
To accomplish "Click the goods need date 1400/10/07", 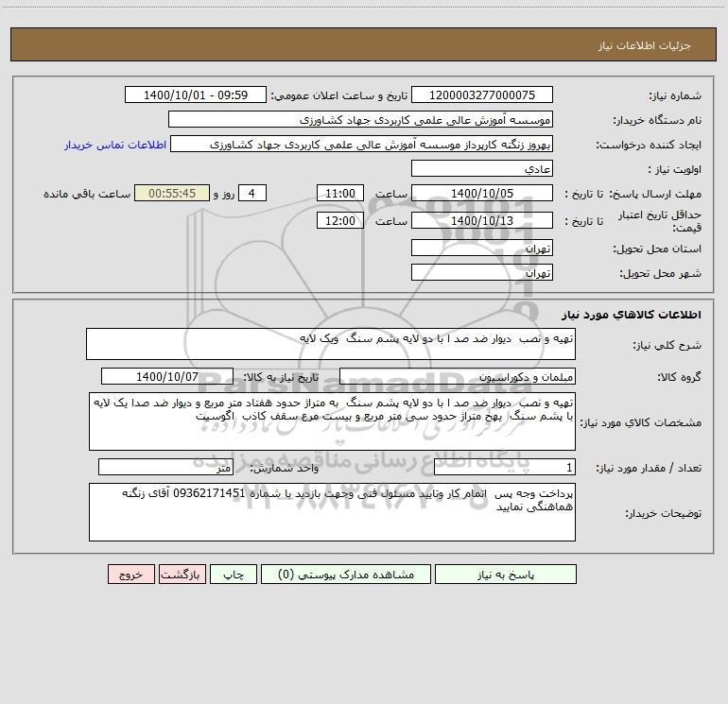I will (167, 376).
